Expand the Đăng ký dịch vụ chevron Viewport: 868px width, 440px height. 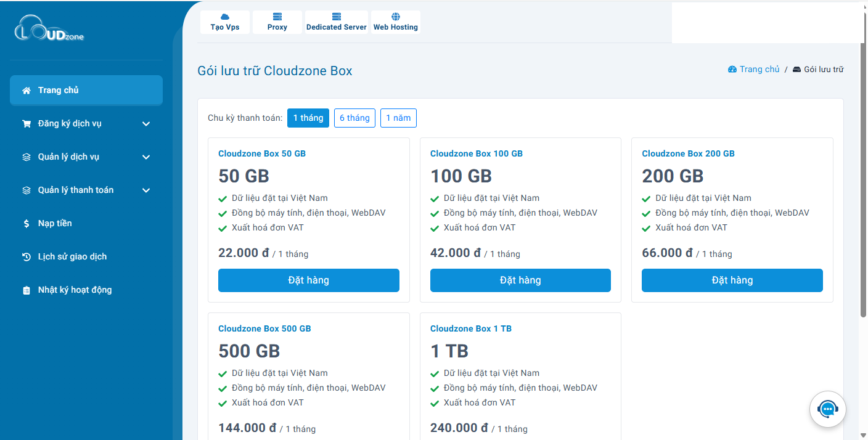(x=146, y=124)
